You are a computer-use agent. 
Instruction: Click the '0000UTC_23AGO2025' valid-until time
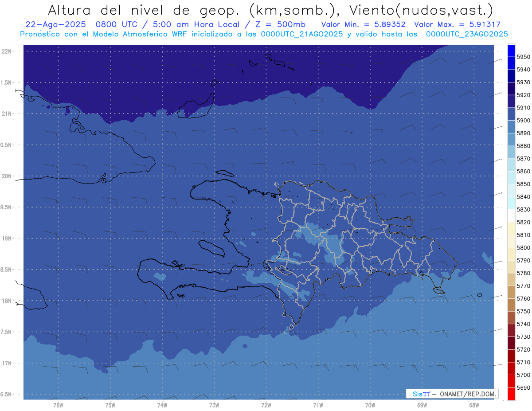pos(467,34)
